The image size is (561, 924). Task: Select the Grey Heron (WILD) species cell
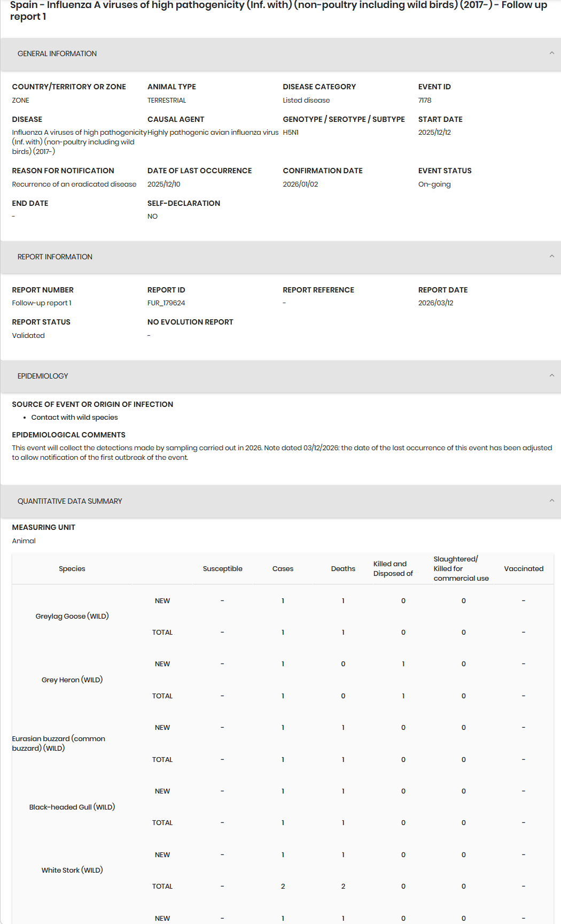click(x=72, y=680)
